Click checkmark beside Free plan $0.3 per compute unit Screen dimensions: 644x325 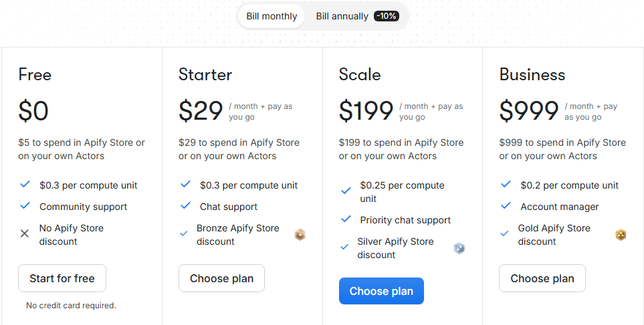25,185
